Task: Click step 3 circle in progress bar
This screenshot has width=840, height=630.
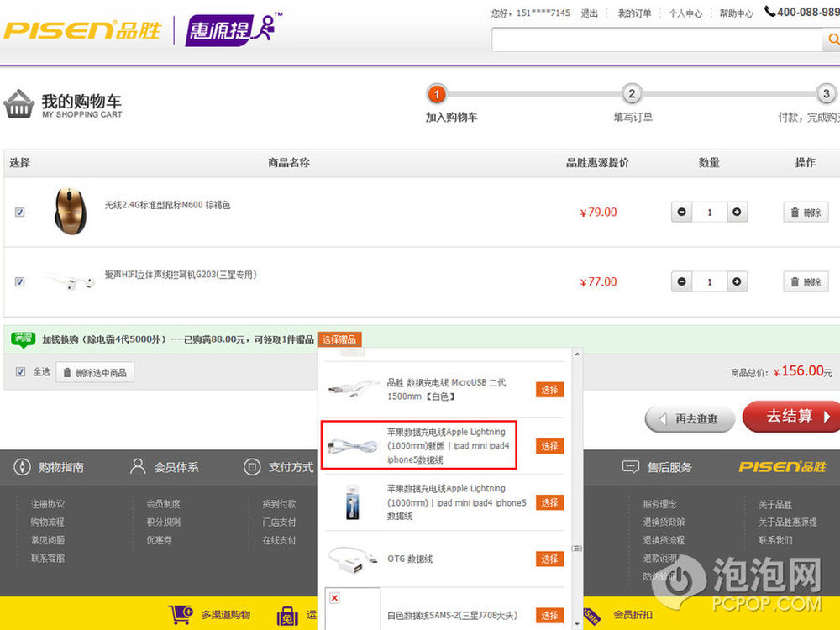Action: 826,94
